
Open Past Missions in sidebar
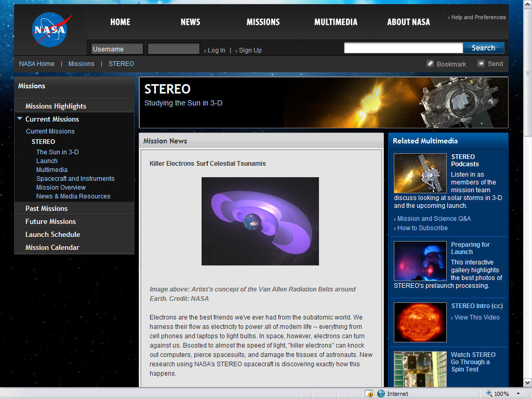coord(74,208)
